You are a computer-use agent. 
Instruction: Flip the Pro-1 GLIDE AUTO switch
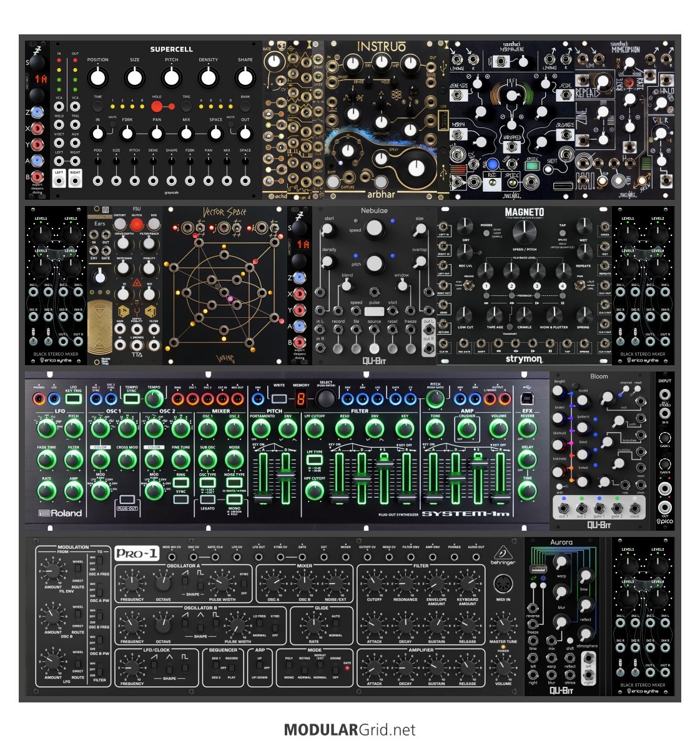pos(336,626)
